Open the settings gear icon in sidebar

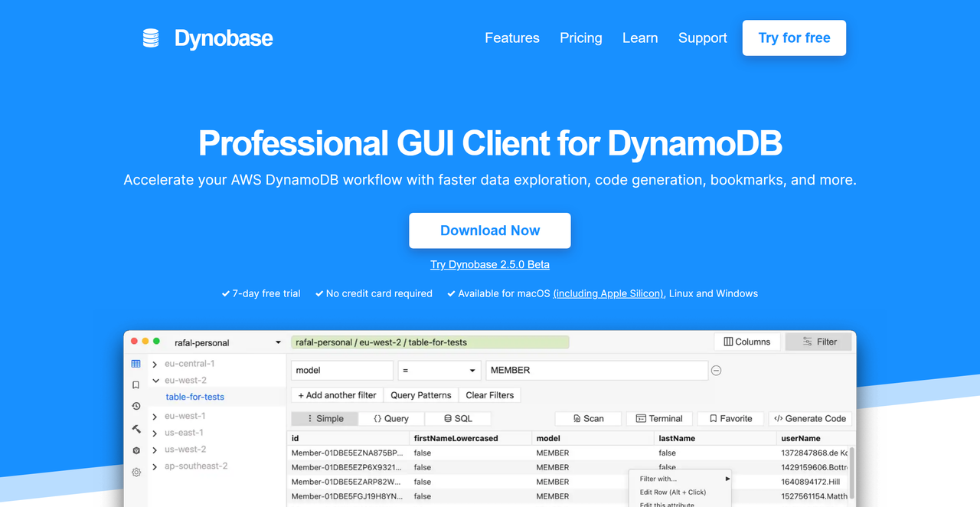point(136,473)
